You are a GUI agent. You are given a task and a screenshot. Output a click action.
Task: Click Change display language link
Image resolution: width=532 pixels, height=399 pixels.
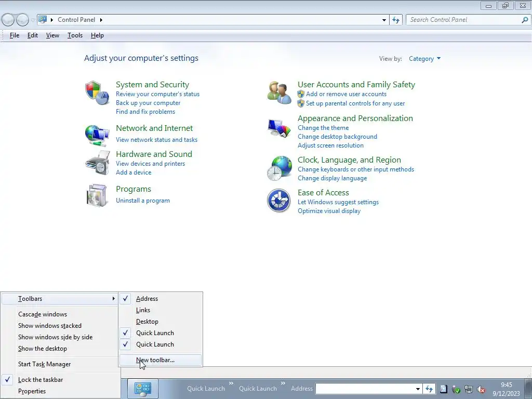[332, 178]
